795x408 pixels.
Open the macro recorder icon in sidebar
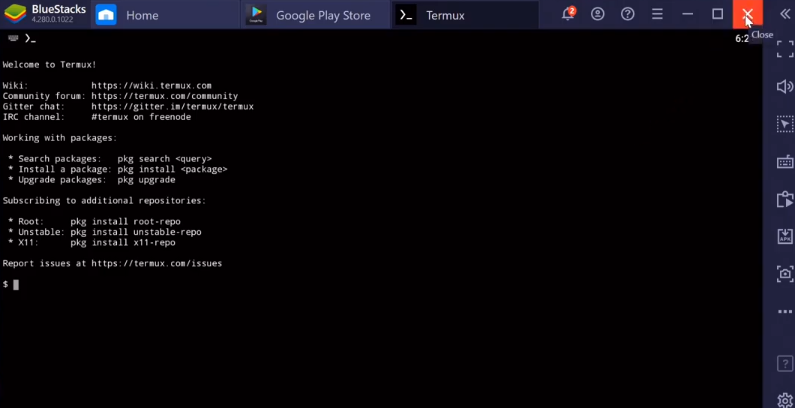(785, 199)
